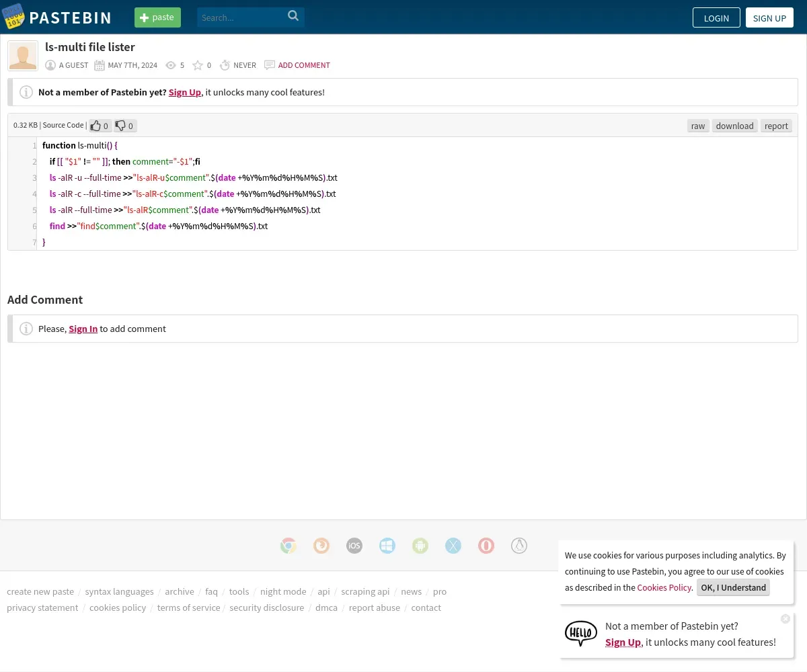This screenshot has width=807, height=672.
Task: Open the archive footer link
Action: click(x=180, y=591)
